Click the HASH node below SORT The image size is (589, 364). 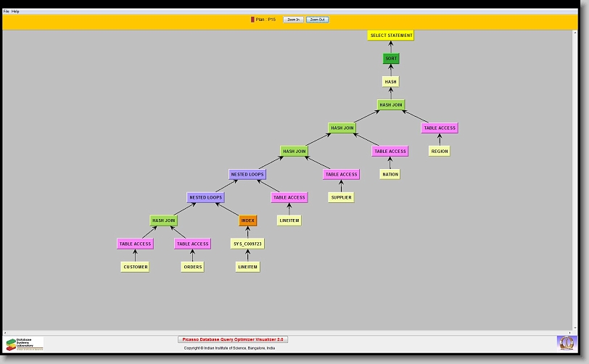point(391,82)
